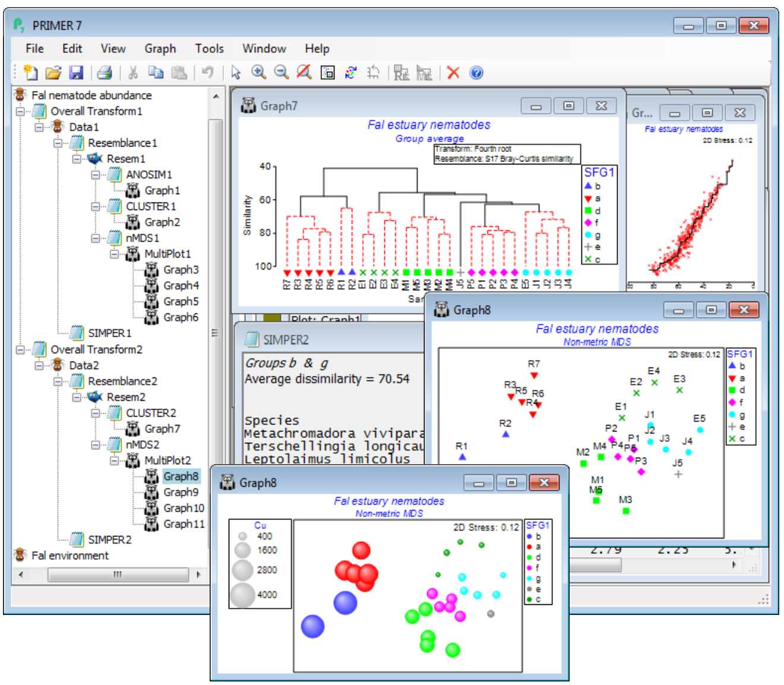Click the second tree-structure toolbar icon
784x685 pixels.
click(x=424, y=72)
